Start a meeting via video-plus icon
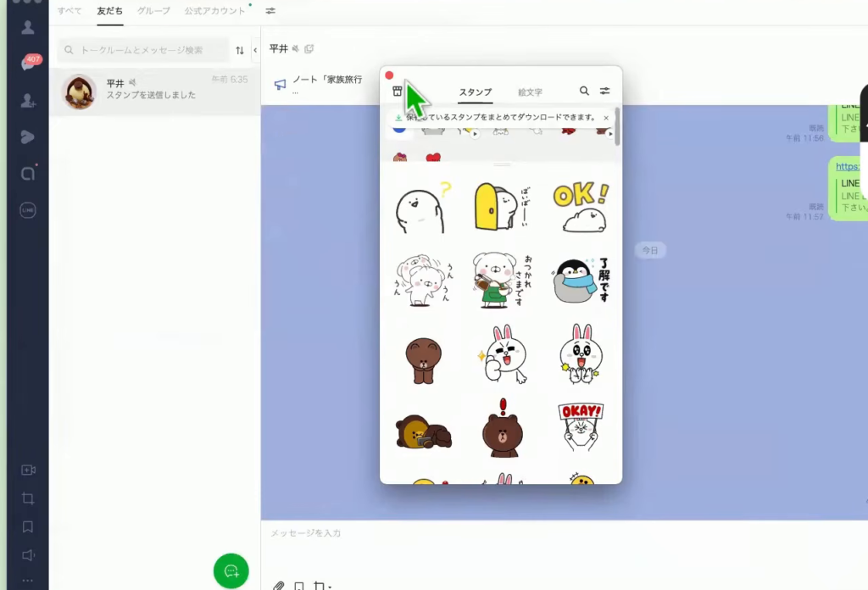This screenshot has height=590, width=868. pos(28,470)
